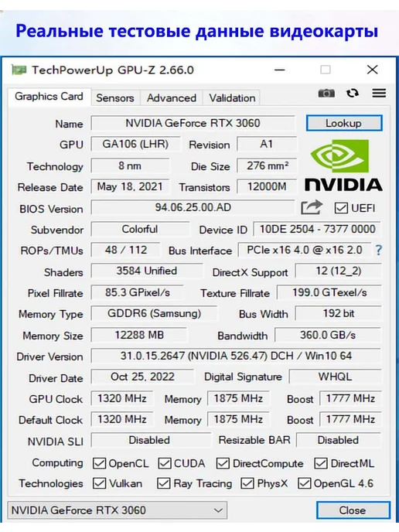The height and width of the screenshot is (532, 399).
Task: Click the GPU Clock row Memory 1875 MHz
Action: (238, 398)
